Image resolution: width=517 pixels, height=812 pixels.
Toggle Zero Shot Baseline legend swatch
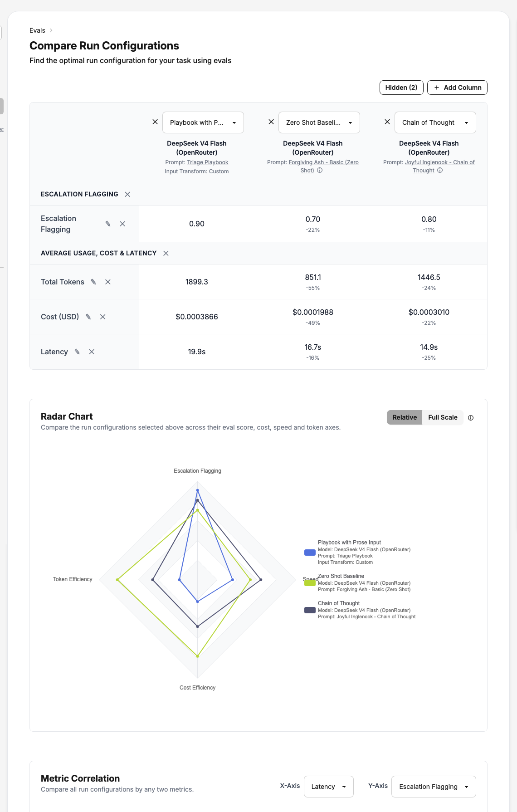click(x=310, y=583)
